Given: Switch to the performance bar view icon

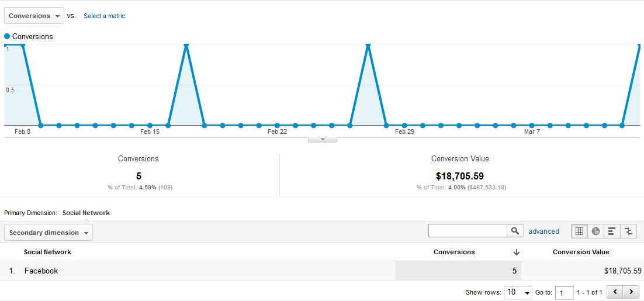Looking at the screenshot, I should [x=611, y=231].
